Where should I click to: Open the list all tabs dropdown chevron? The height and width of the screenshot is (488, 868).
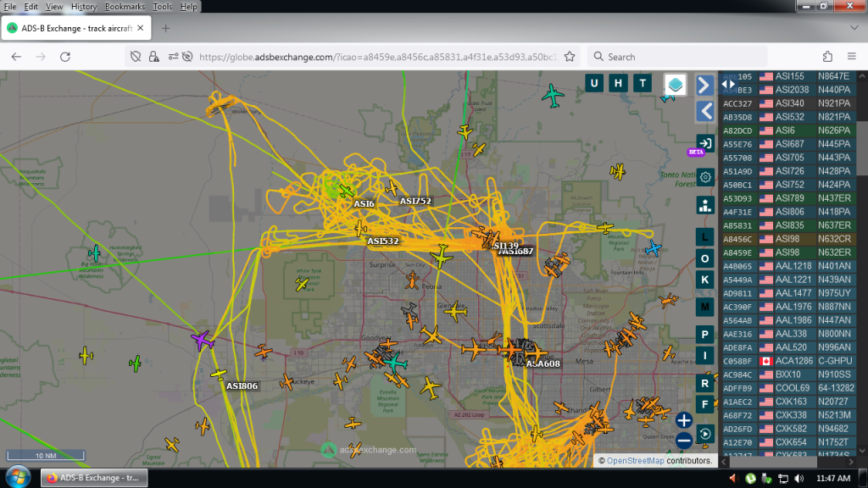point(854,28)
